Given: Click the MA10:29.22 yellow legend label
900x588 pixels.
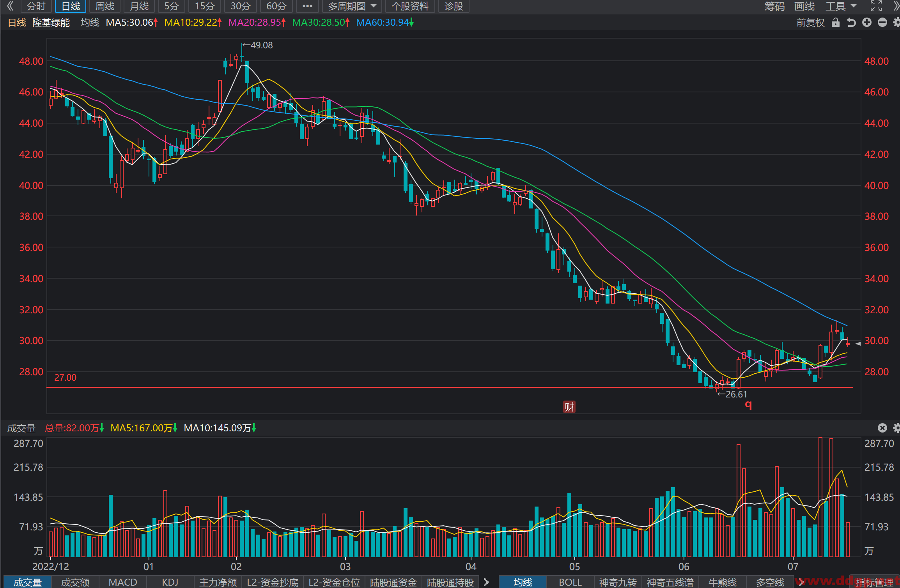Looking at the screenshot, I should coord(193,23).
